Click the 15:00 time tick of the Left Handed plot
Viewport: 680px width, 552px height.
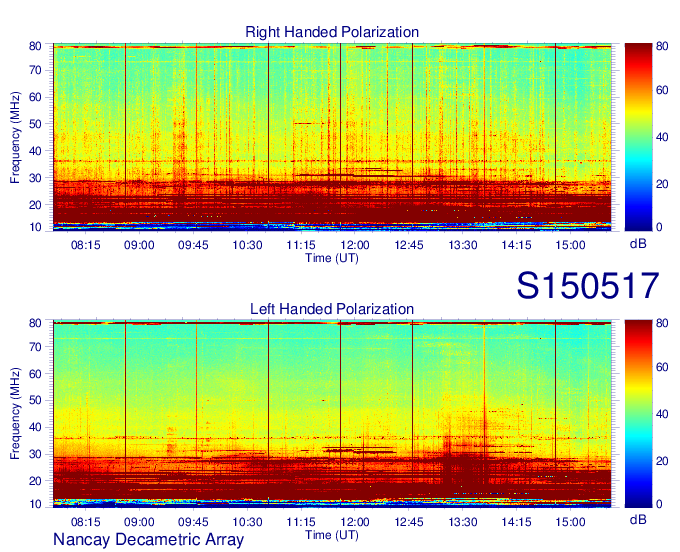[570, 522]
